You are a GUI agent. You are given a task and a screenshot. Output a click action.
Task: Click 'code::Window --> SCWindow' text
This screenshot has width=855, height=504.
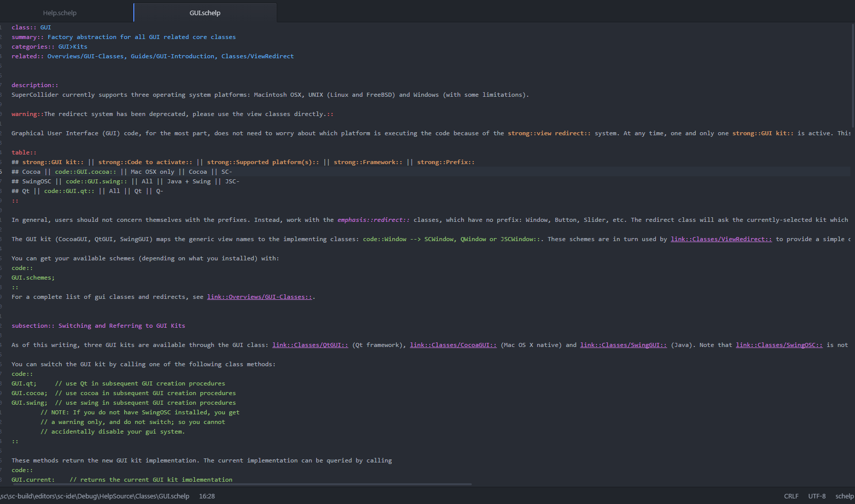[451, 239]
